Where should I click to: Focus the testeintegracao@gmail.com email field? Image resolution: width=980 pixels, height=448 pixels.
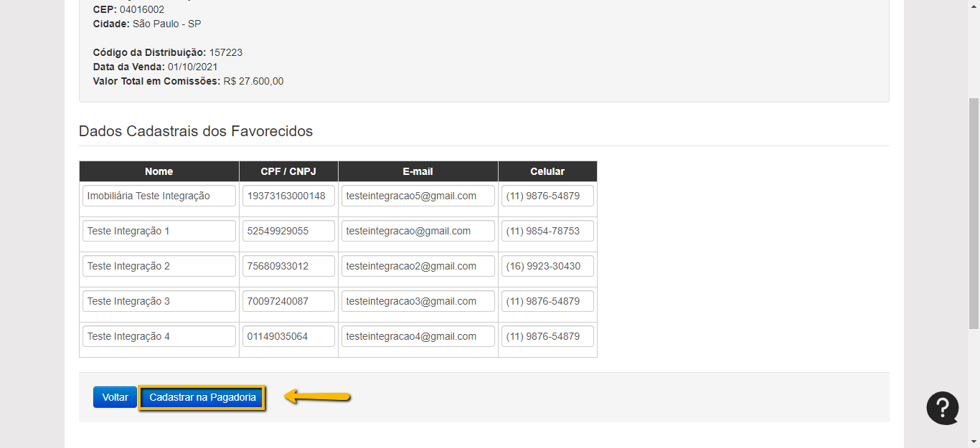pos(418,231)
